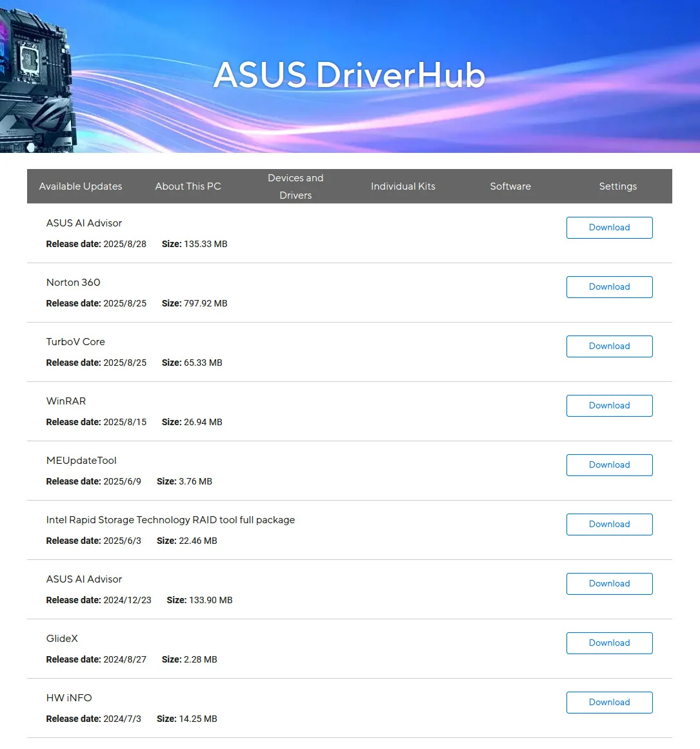
Task: Open the Software tab
Action: [x=510, y=186]
